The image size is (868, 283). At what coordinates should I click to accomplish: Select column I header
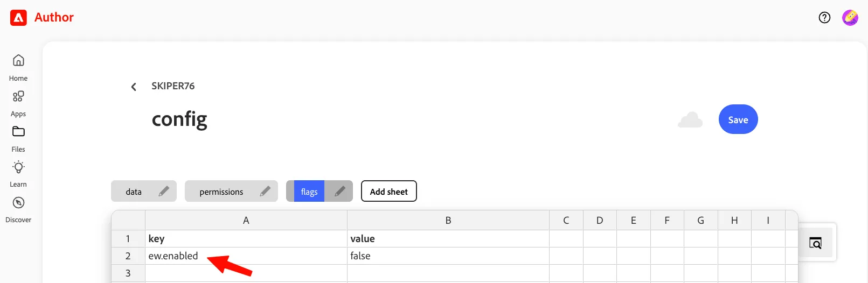[x=768, y=220]
